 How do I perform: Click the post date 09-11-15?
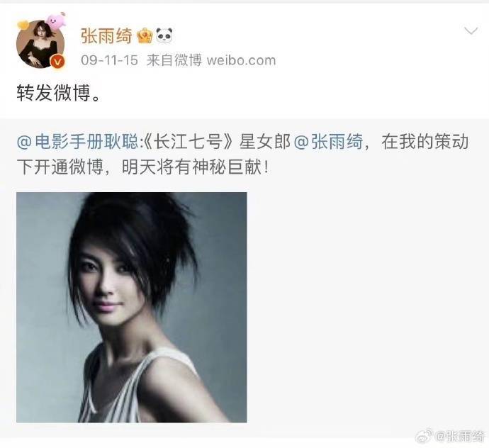(109, 60)
